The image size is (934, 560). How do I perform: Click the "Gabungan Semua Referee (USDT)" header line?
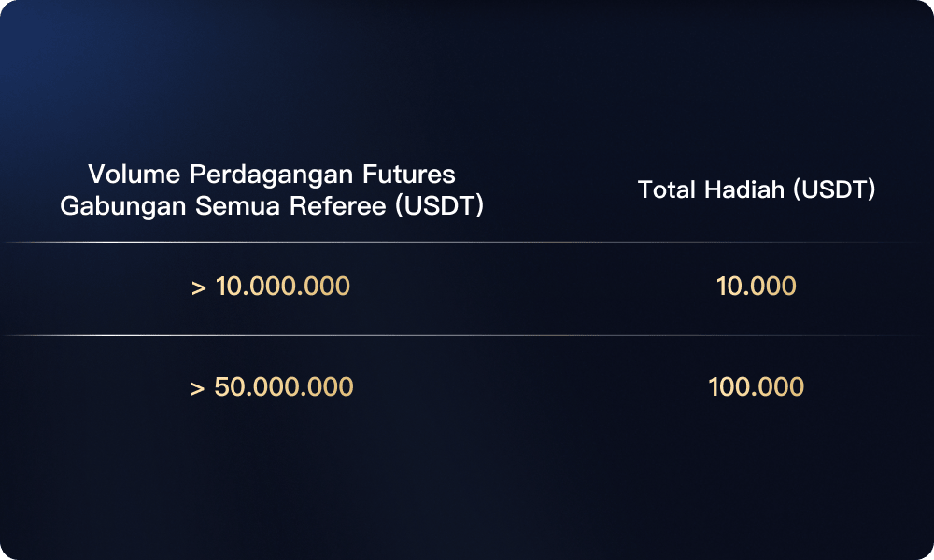click(x=271, y=206)
